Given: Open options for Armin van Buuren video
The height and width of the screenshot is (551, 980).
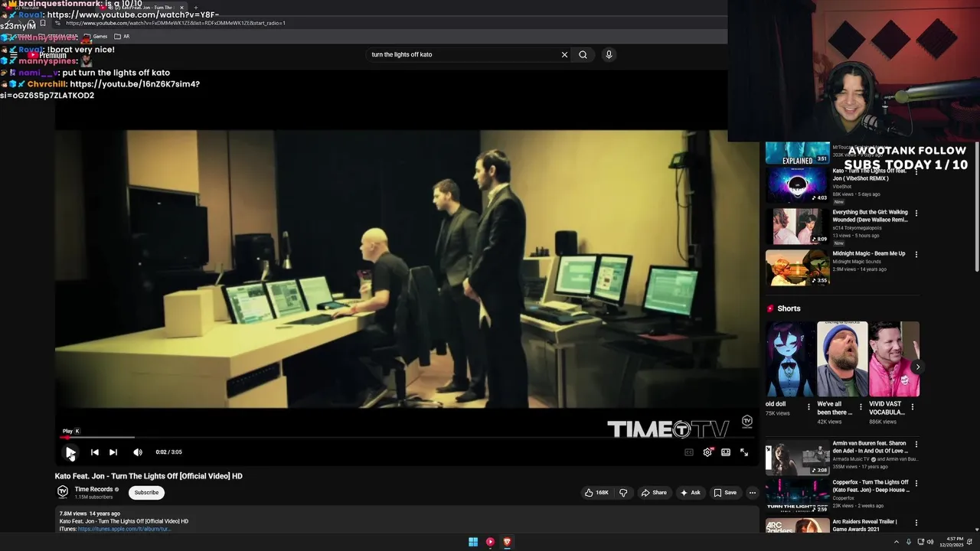Looking at the screenshot, I should (x=916, y=445).
